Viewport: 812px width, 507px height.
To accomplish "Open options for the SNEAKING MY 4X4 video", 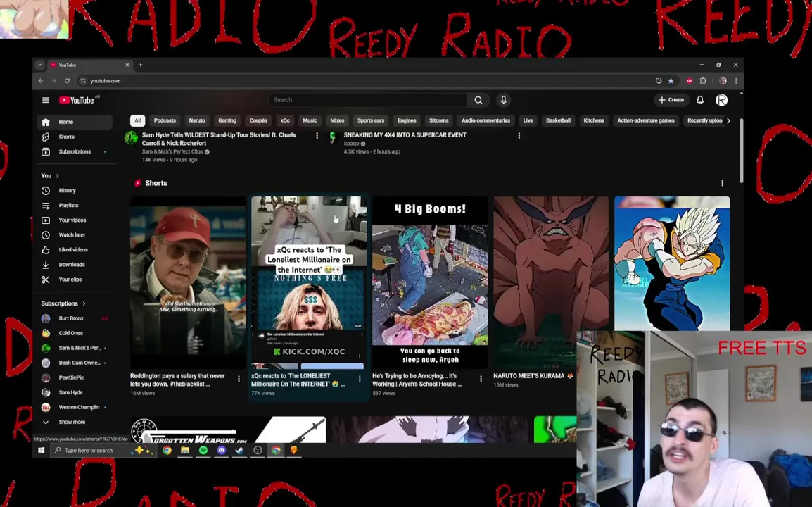I will (519, 136).
